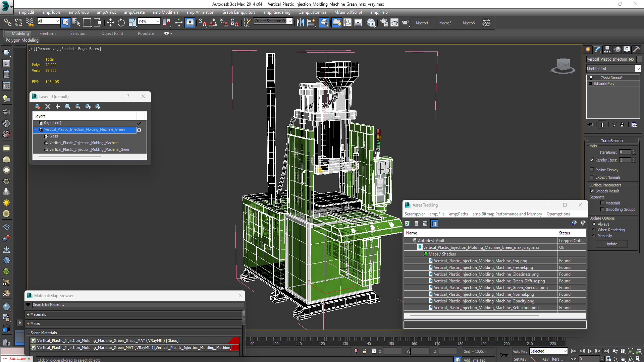The image size is (644, 362).
Task: Open the Utilities command panel tab
Action: pos(636,49)
